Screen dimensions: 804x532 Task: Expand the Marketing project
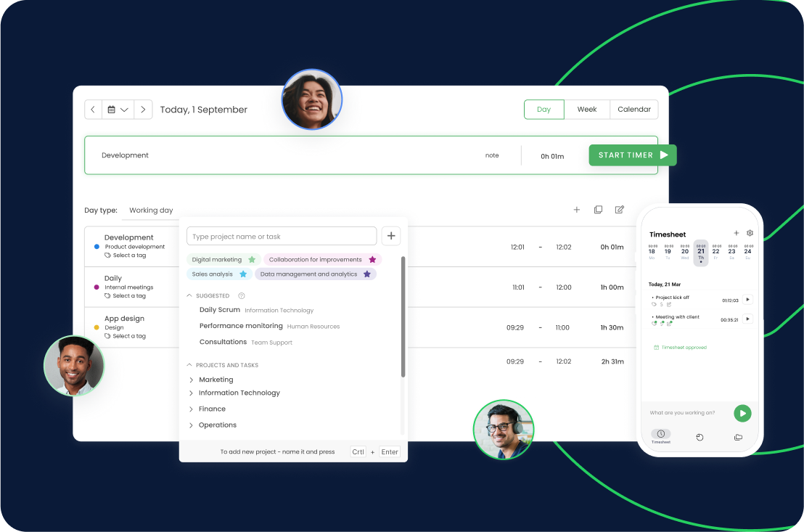click(191, 380)
